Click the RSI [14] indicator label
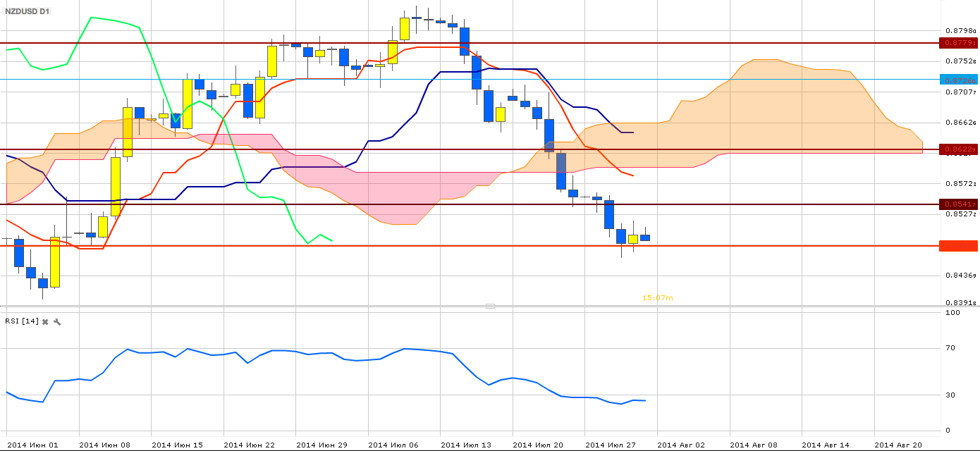Screen dimensions: 980x451 (21, 321)
